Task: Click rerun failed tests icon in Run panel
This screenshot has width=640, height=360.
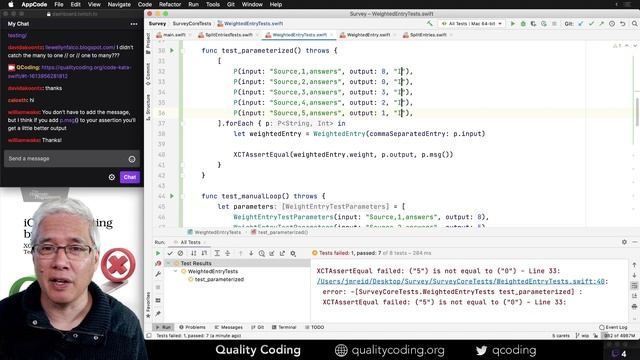Action: pos(158,263)
